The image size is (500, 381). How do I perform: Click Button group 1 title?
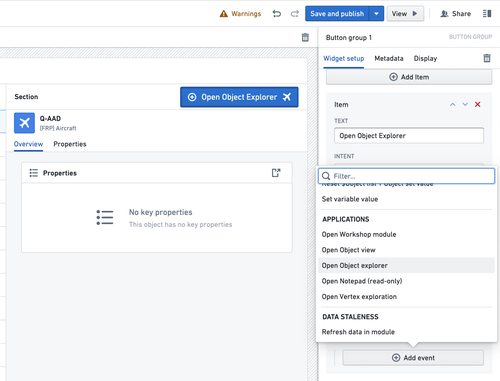pos(349,38)
